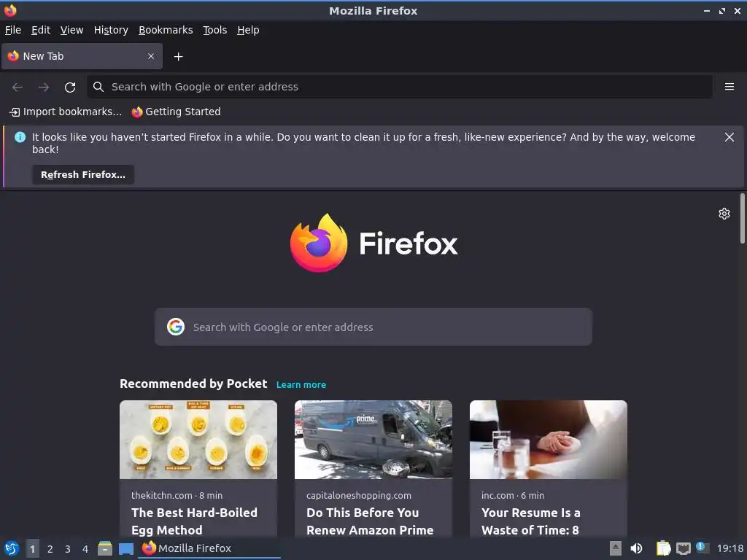Dismiss the refresh Firefox notification bar
The height and width of the screenshot is (560, 747).
(729, 137)
